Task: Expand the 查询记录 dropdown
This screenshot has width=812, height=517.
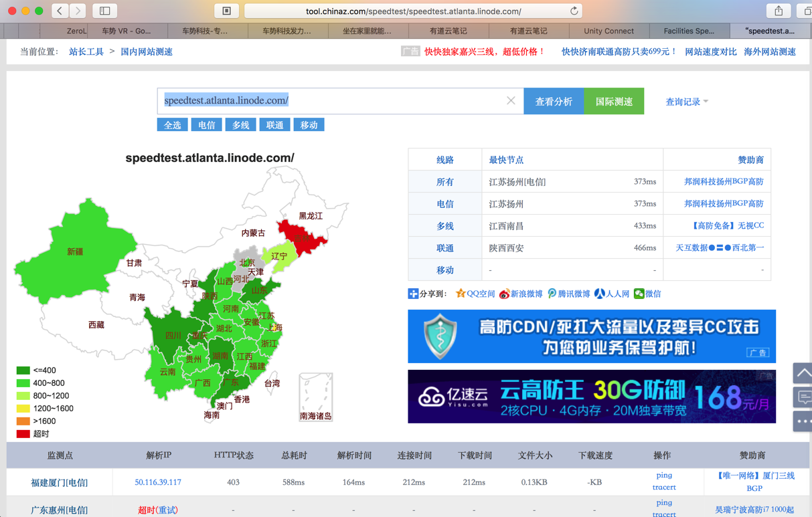Action: (x=687, y=102)
